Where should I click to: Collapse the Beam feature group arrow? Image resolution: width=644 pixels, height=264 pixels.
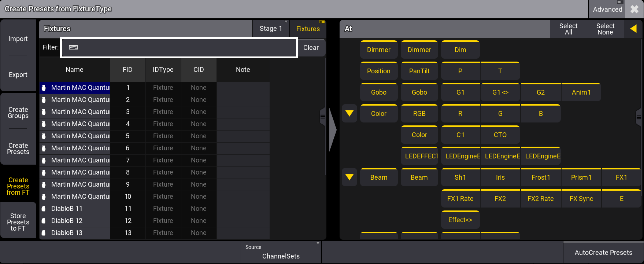[x=349, y=177]
